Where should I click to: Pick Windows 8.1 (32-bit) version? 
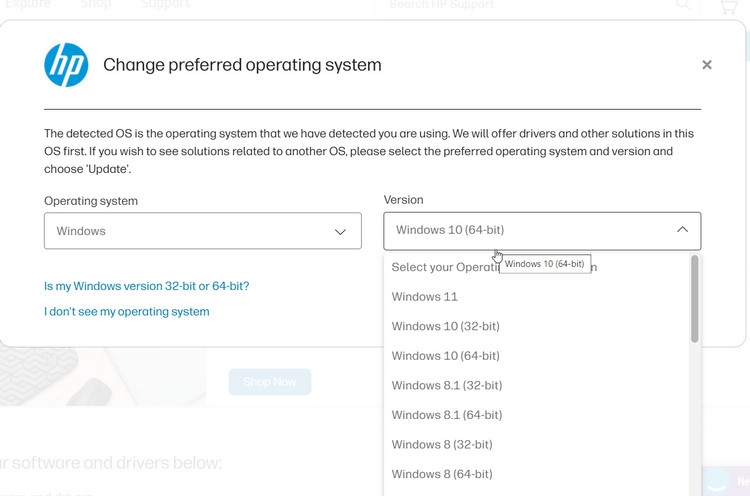click(x=446, y=385)
